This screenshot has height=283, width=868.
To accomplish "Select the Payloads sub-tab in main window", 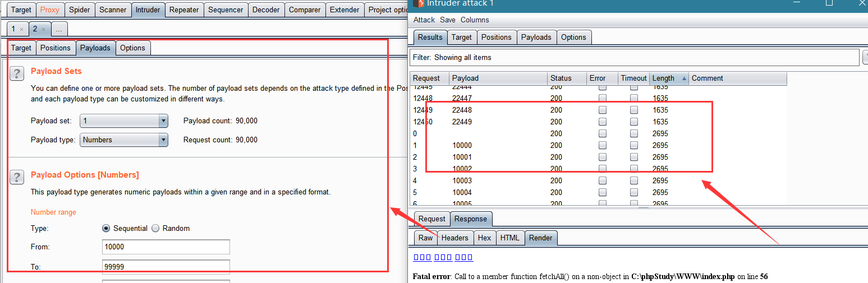I will pos(95,48).
